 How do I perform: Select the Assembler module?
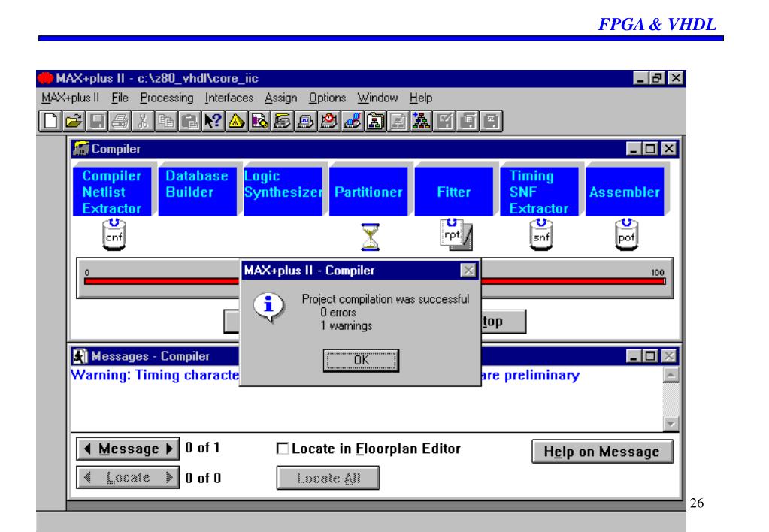[x=625, y=192]
